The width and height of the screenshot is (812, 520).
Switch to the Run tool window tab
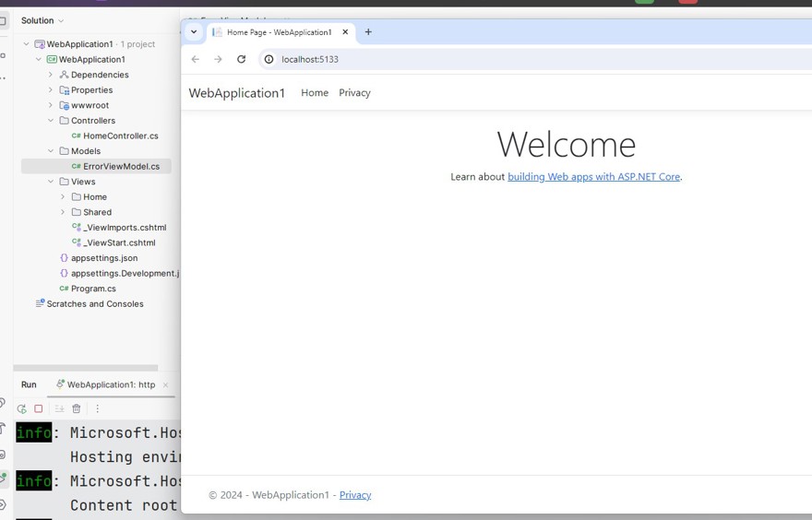[29, 385]
